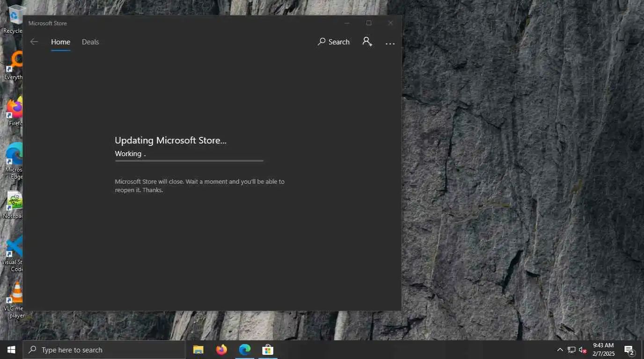The image size is (644, 359).
Task: Open the network status tray icon
Action: 571,350
